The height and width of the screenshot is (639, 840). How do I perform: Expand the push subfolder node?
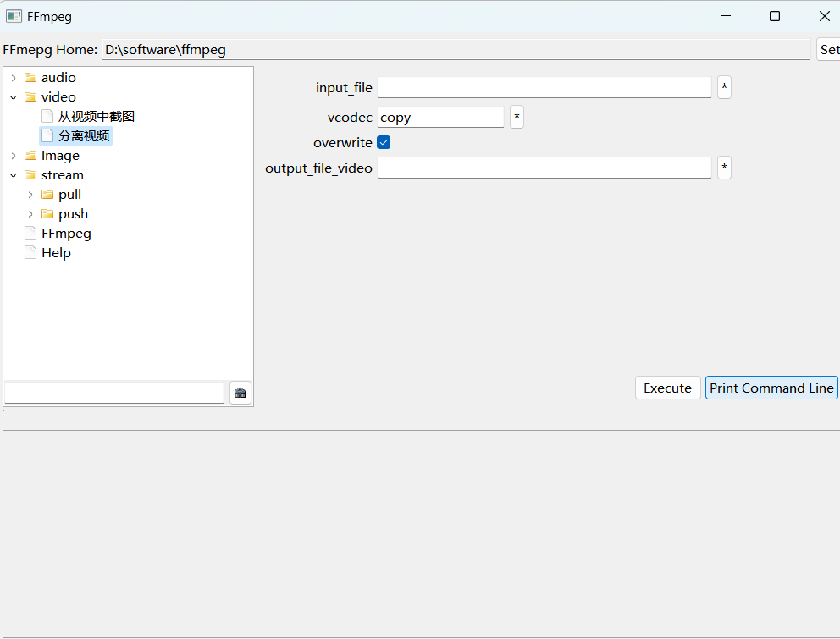click(30, 214)
